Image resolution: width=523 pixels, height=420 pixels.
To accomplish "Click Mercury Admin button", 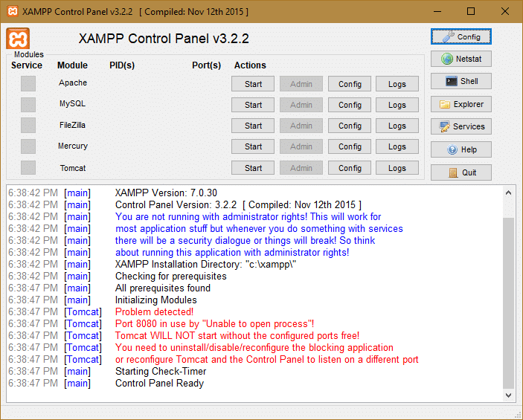I will point(301,146).
